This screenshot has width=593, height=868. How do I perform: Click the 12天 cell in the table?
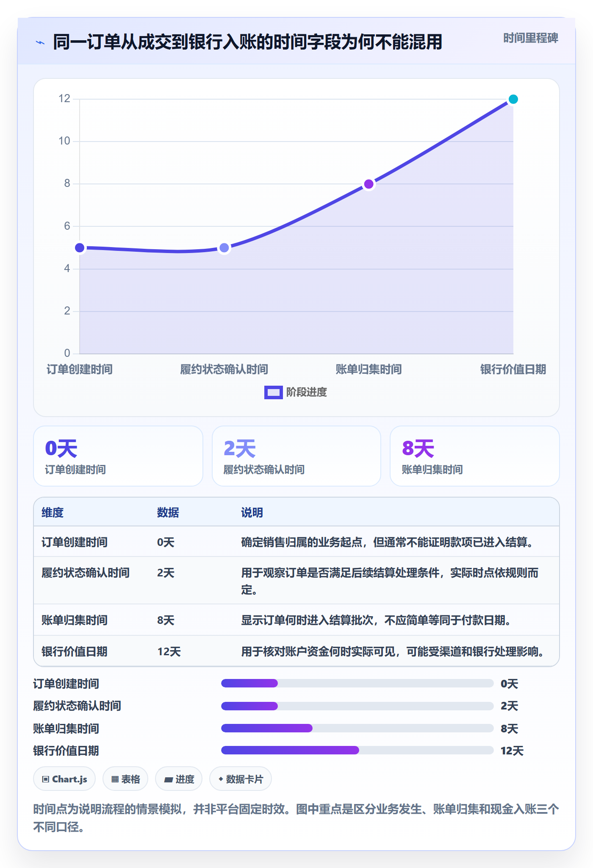pos(169,651)
